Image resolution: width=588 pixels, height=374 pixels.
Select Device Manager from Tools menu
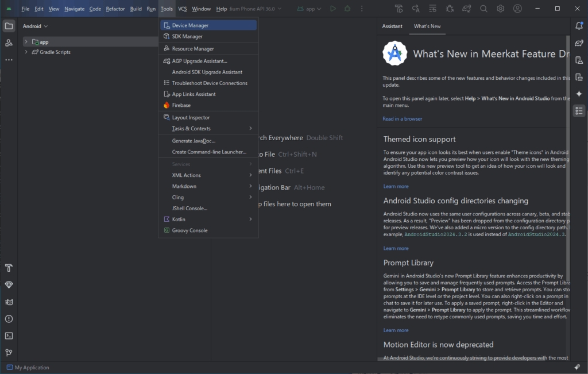click(208, 25)
